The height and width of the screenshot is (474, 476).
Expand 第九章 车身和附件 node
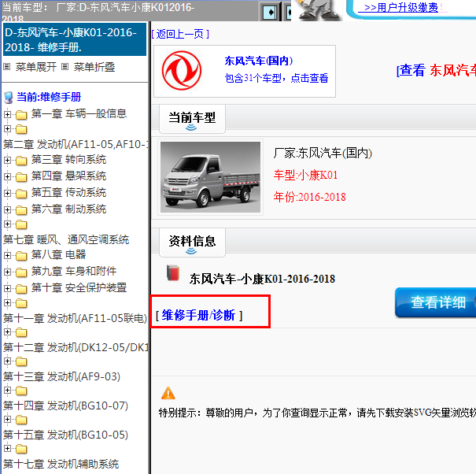tap(8, 272)
